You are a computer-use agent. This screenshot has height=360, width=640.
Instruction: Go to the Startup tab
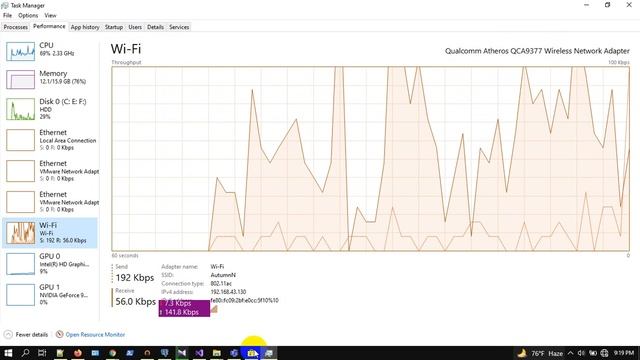(x=114, y=27)
